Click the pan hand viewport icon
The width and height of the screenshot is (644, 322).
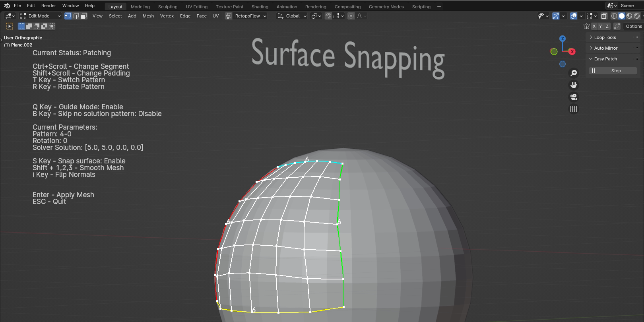click(x=573, y=85)
